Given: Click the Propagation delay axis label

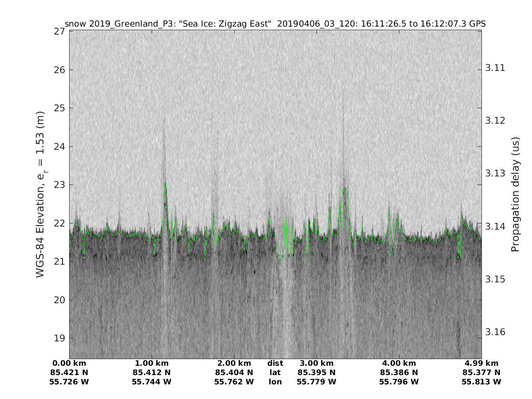Looking at the screenshot, I should 515,194.
